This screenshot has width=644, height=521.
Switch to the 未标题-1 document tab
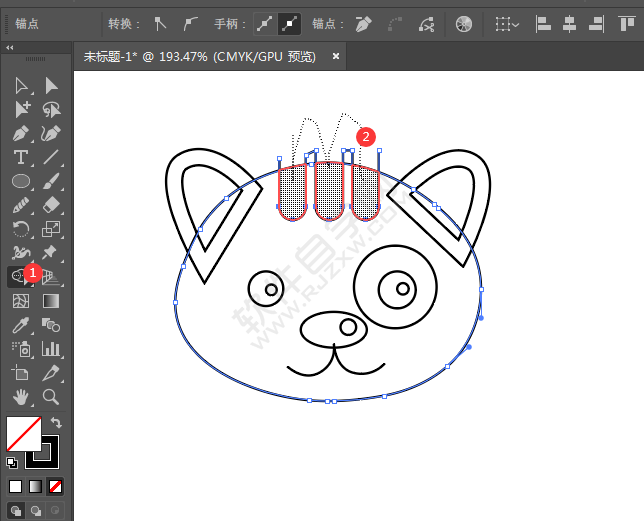click(200, 57)
